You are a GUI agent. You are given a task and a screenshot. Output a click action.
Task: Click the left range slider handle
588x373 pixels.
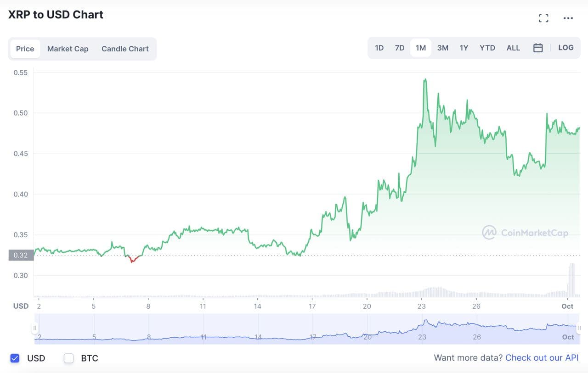34,328
